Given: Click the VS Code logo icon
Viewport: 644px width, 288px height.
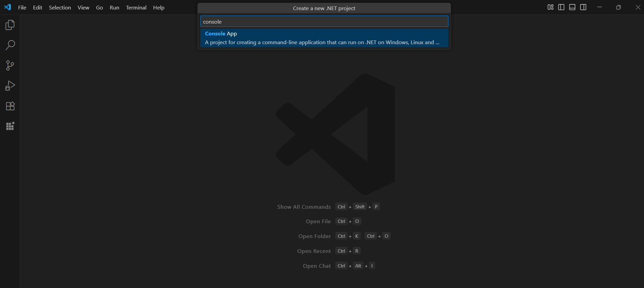Looking at the screenshot, I should [x=7, y=7].
